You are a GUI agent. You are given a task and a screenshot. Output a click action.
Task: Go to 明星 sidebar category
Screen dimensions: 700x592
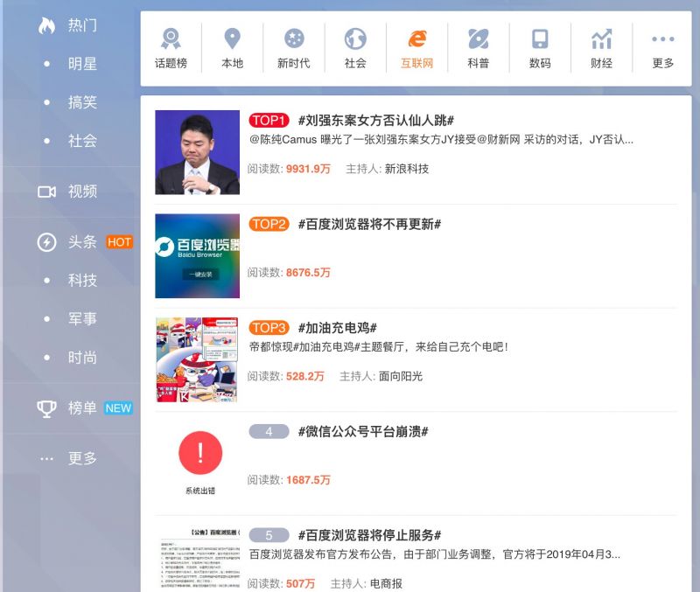82,64
